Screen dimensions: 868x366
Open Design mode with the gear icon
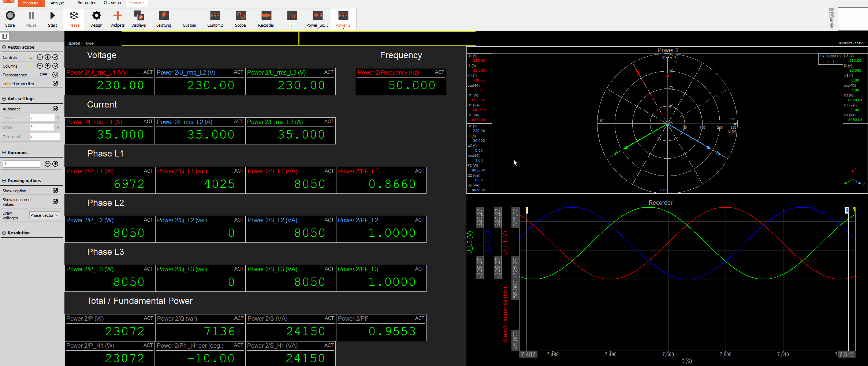[x=96, y=19]
